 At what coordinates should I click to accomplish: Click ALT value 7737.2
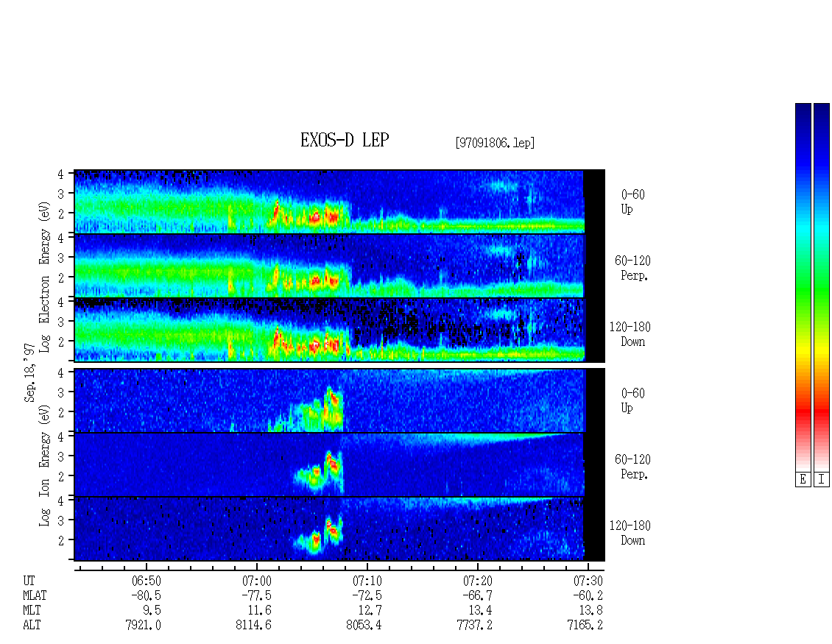click(474, 625)
